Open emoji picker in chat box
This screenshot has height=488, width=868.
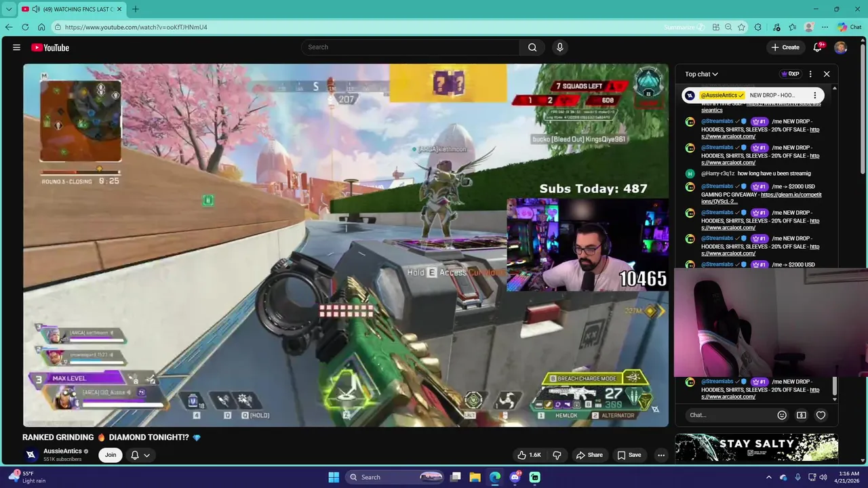click(x=782, y=415)
